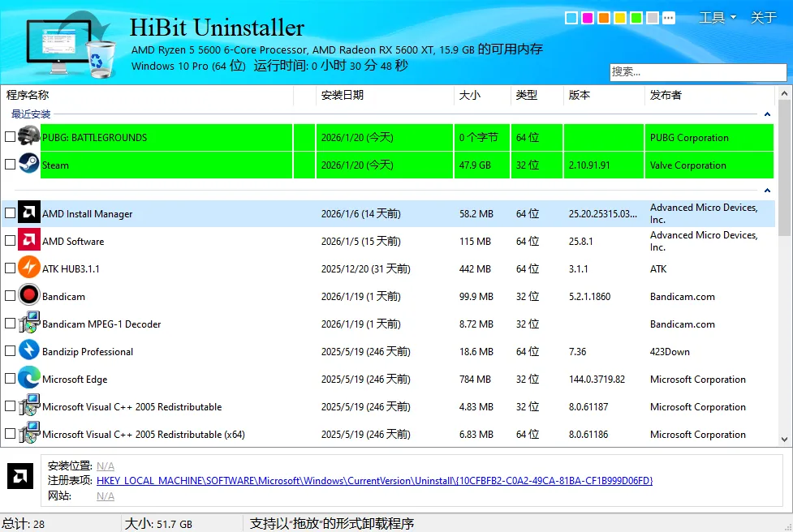Image resolution: width=793 pixels, height=532 pixels.
Task: Select the PUBG: BATTLEGROUNDS row name
Action: pos(95,137)
